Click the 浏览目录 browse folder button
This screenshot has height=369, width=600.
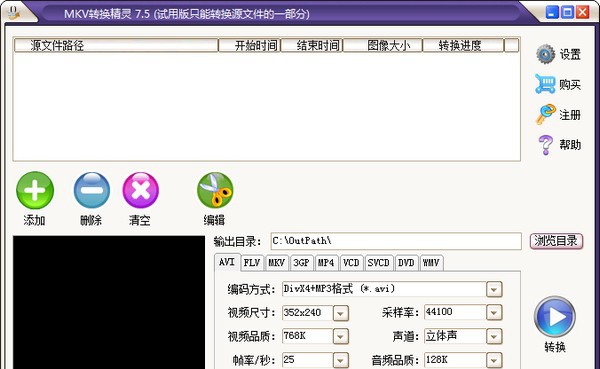(x=556, y=241)
